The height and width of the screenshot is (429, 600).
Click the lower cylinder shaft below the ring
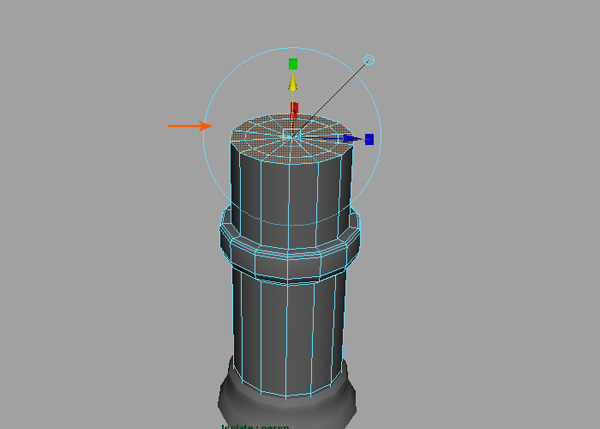point(290,320)
